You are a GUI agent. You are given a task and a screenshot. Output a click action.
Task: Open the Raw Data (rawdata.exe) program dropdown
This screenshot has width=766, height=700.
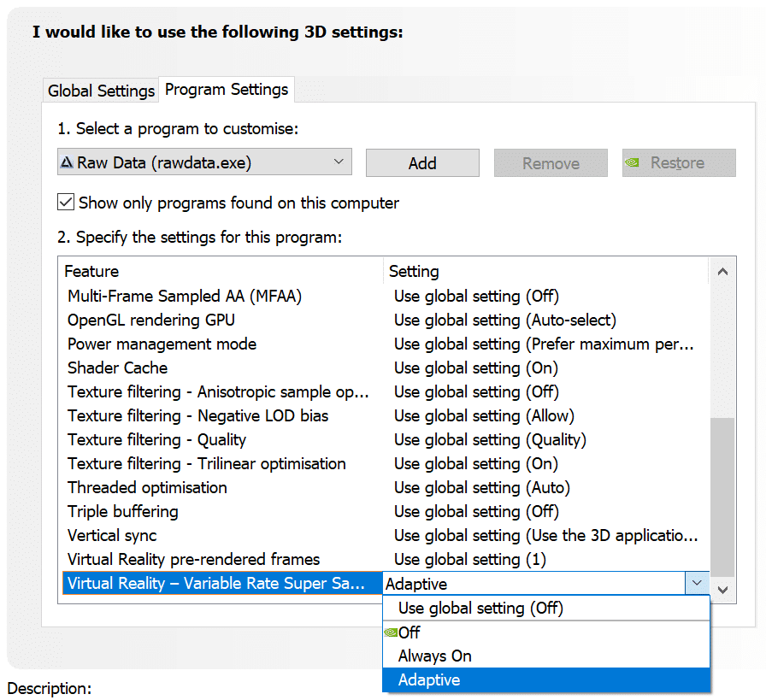(x=204, y=162)
